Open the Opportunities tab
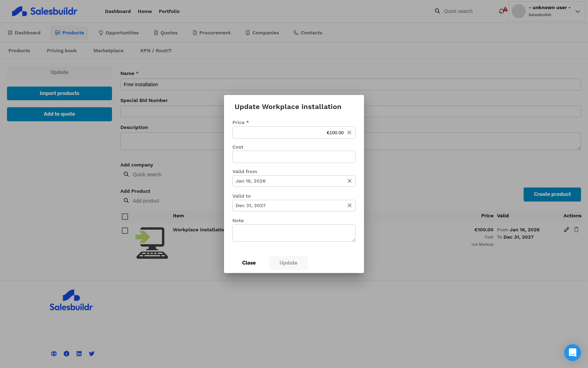The image size is (588, 368). pos(119,33)
